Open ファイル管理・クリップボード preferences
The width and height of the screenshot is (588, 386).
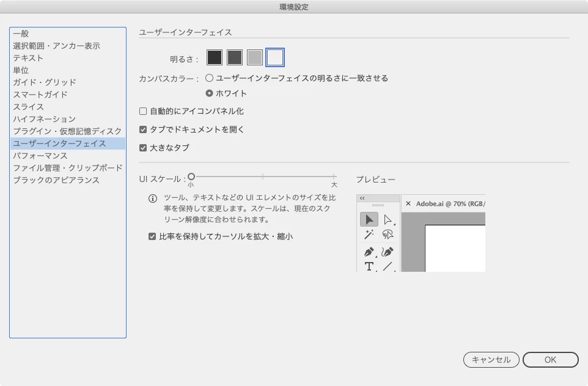pyautogui.click(x=67, y=168)
